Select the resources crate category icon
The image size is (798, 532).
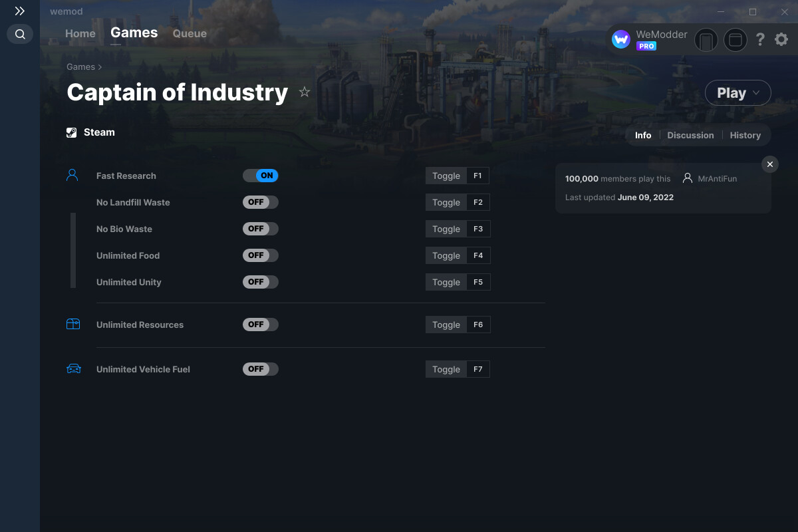(73, 324)
